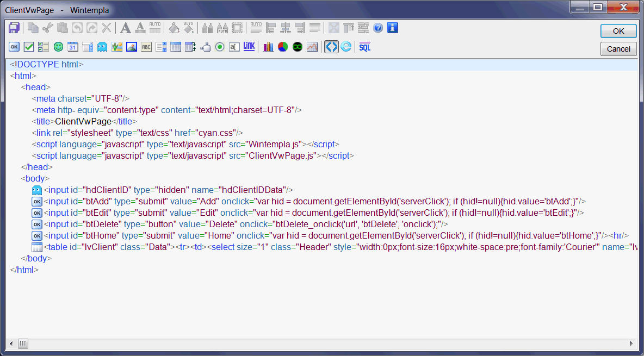Insert a checkbox list control
644x356 pixels.
coord(44,47)
